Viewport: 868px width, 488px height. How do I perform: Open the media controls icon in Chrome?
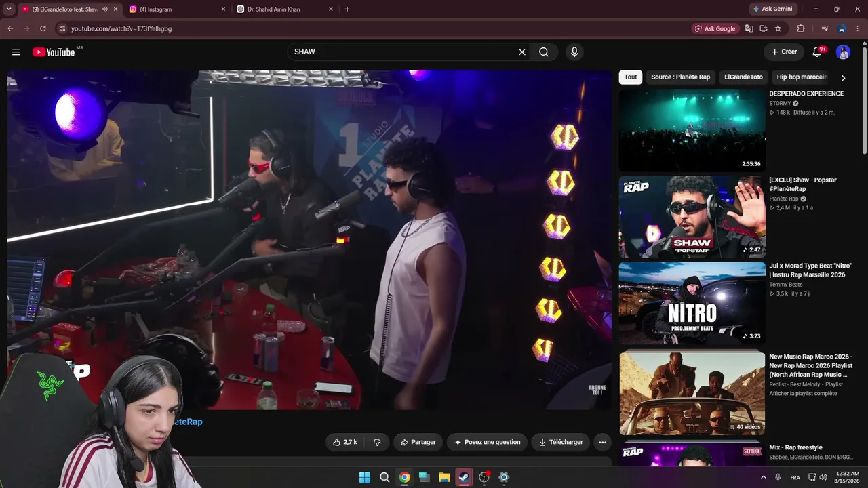point(825,28)
